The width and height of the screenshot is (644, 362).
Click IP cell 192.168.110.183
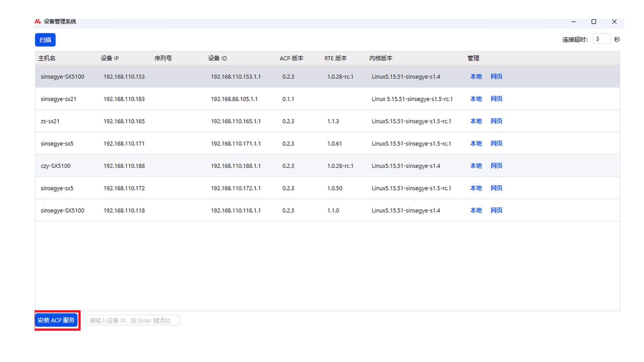click(x=124, y=99)
